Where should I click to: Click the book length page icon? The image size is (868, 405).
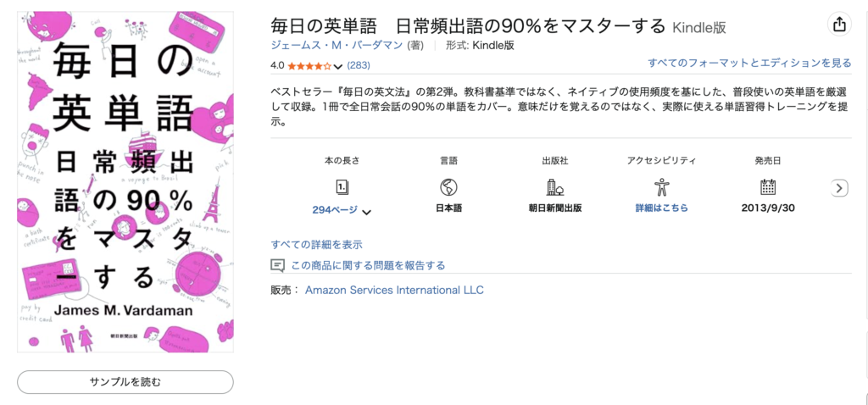click(342, 187)
